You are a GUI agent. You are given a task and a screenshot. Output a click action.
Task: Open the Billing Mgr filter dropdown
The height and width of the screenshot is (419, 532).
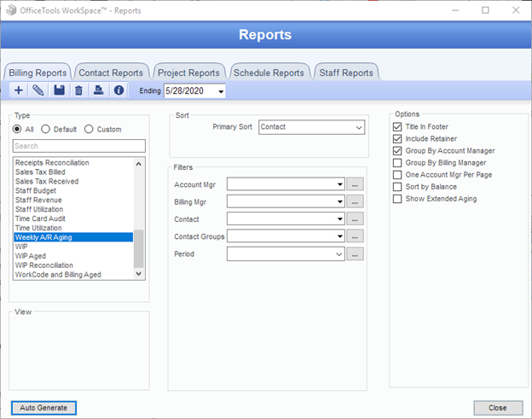339,201
